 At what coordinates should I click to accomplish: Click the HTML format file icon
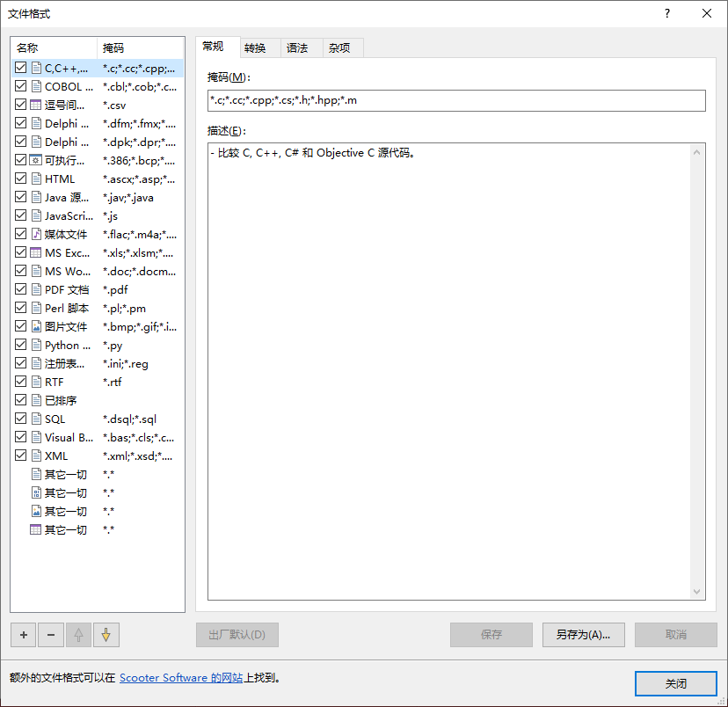pos(36,179)
